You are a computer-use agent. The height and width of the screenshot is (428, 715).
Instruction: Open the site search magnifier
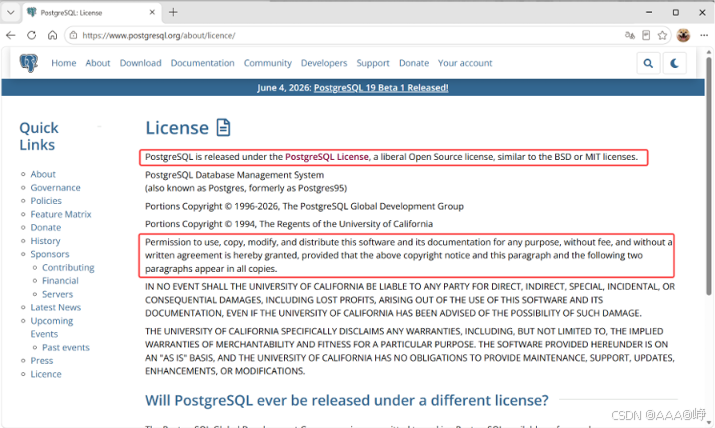tap(648, 63)
